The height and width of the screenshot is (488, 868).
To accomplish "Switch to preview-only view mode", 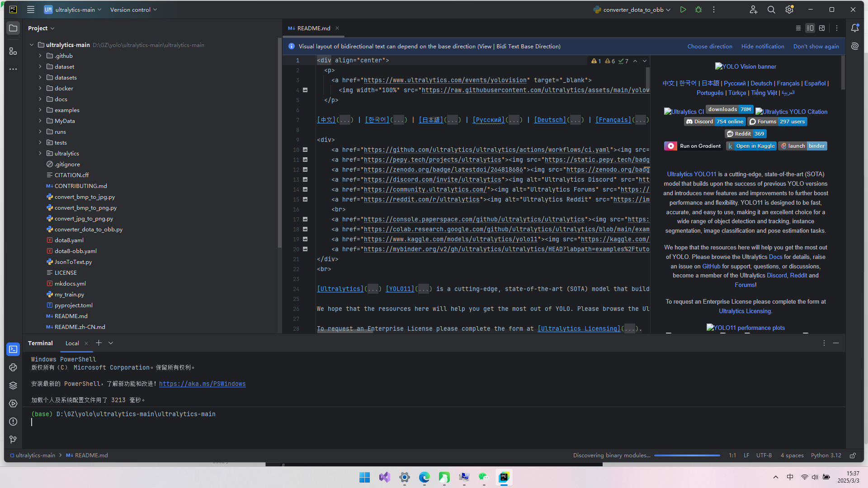I will pyautogui.click(x=822, y=28).
